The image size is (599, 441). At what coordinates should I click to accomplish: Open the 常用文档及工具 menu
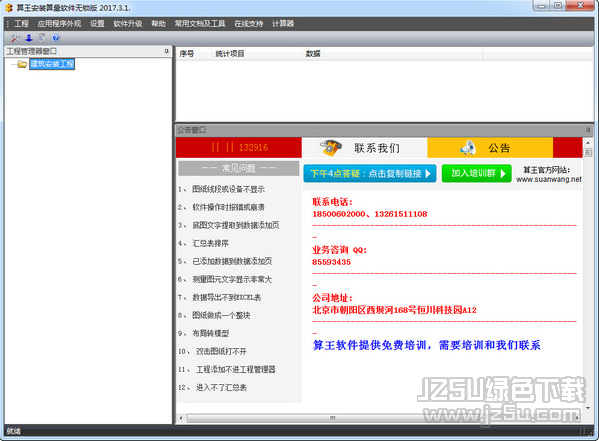(200, 24)
